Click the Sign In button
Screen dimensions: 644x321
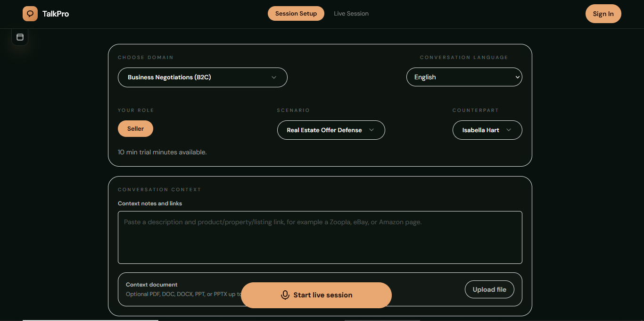point(603,14)
